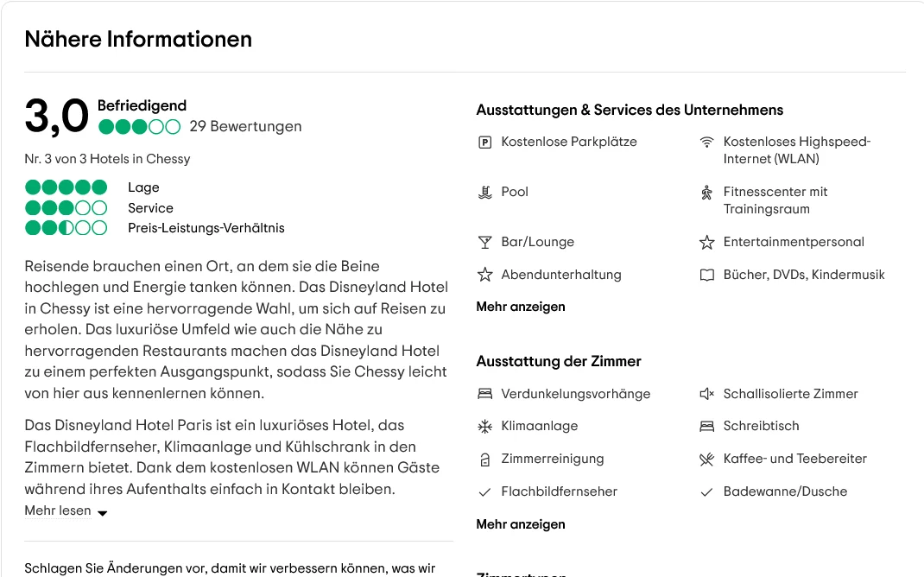Image resolution: width=924 pixels, height=577 pixels.
Task: Click the parking icon beside Kostenlose Parkplätze
Action: (484, 142)
